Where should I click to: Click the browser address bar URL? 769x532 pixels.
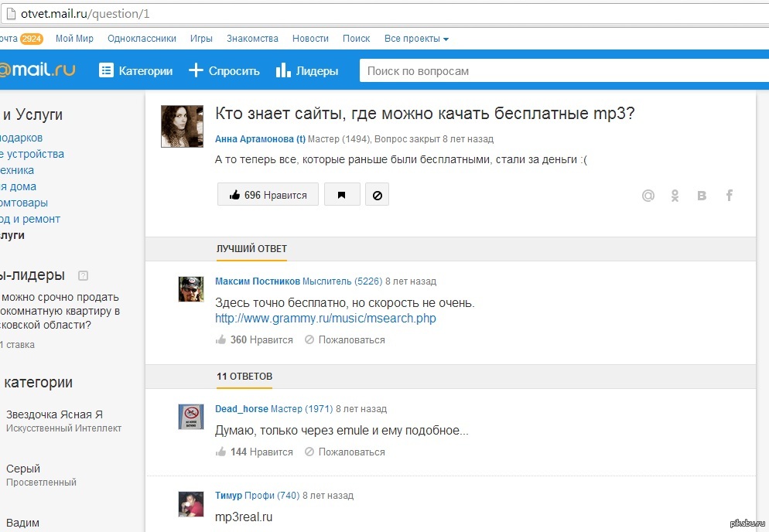pyautogui.click(x=85, y=14)
